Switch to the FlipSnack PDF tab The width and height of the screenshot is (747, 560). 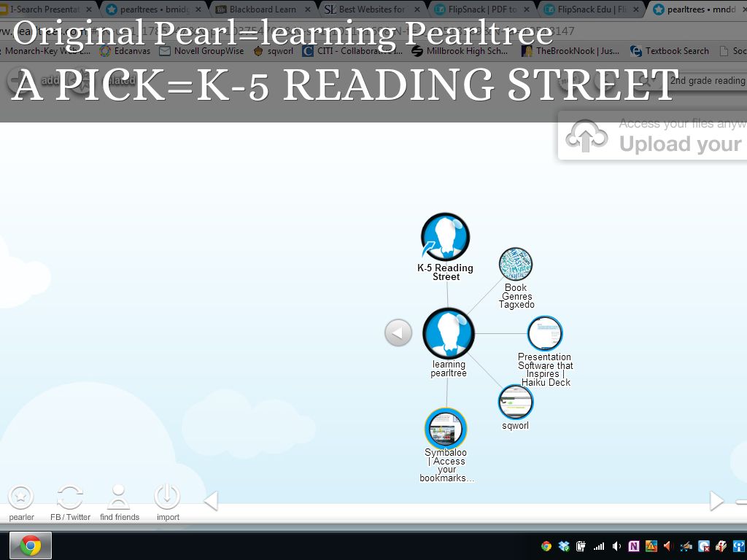481,9
